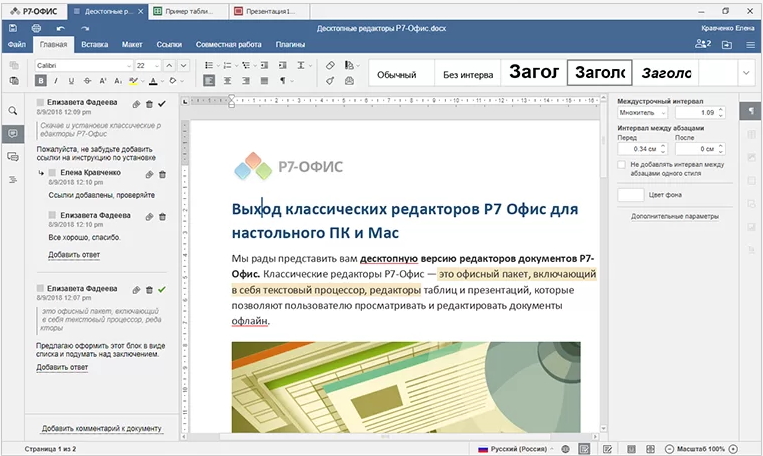The height and width of the screenshot is (456, 763).
Task: Increase paragraph indent
Action: click(283, 65)
